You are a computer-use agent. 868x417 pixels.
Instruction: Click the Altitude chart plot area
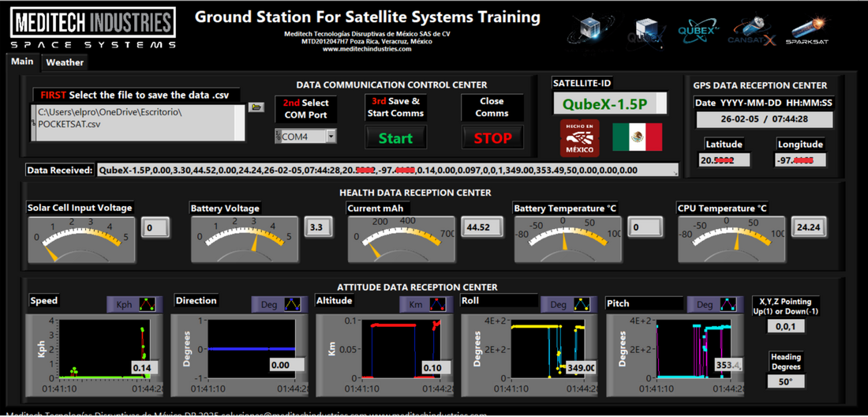point(402,349)
